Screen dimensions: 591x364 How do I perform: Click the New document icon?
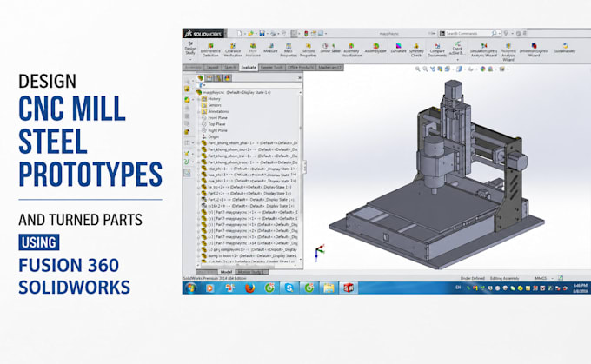coord(239,34)
